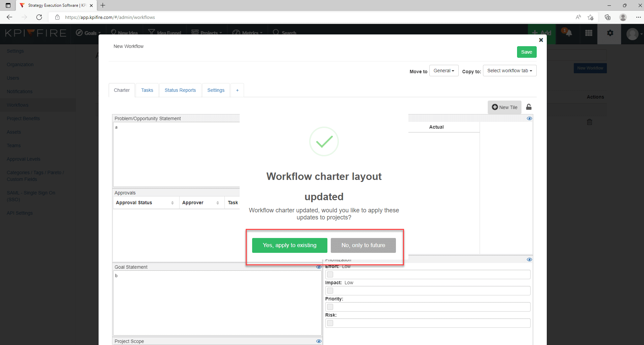Open API Settings in the sidebar
The width and height of the screenshot is (644, 345).
point(20,213)
